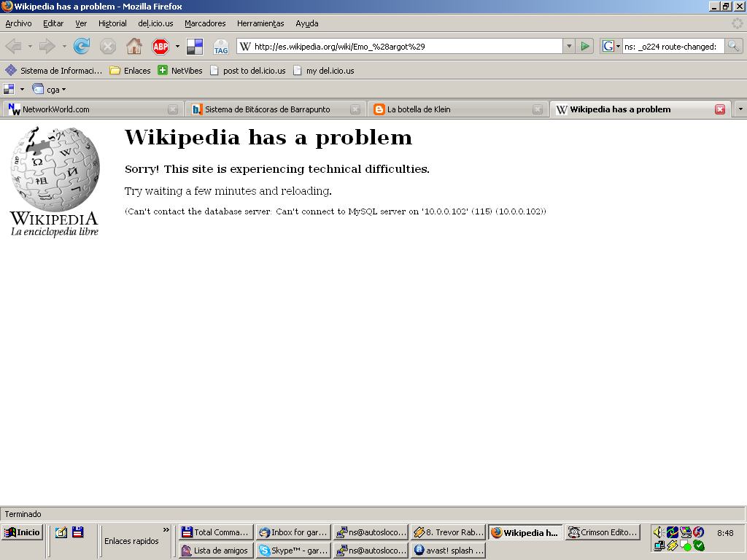Close the Wikipedia has a problem tab

[720, 109]
